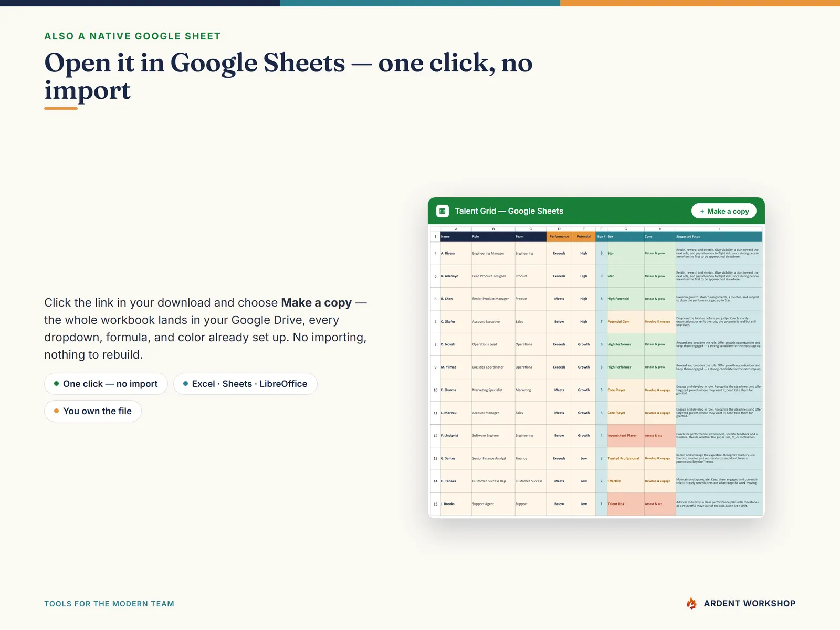Click the Tools for the Modern Team footer text
840x630 pixels.
point(109,604)
